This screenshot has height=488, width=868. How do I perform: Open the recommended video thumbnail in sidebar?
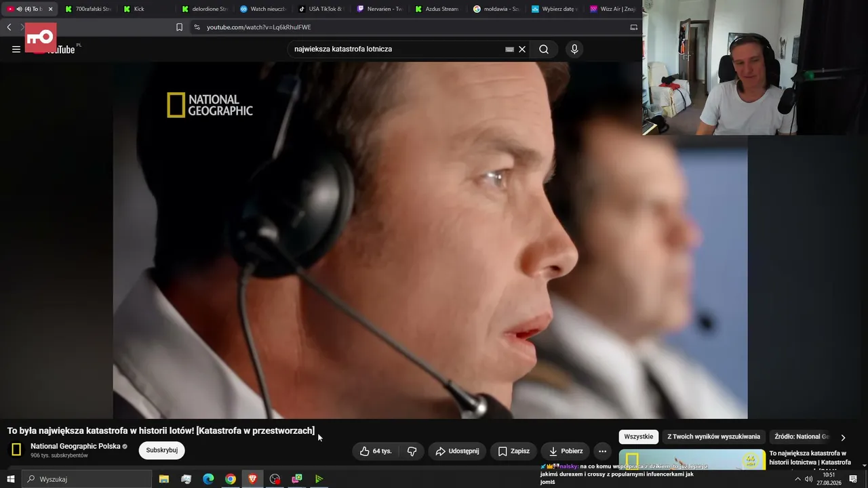(x=692, y=460)
